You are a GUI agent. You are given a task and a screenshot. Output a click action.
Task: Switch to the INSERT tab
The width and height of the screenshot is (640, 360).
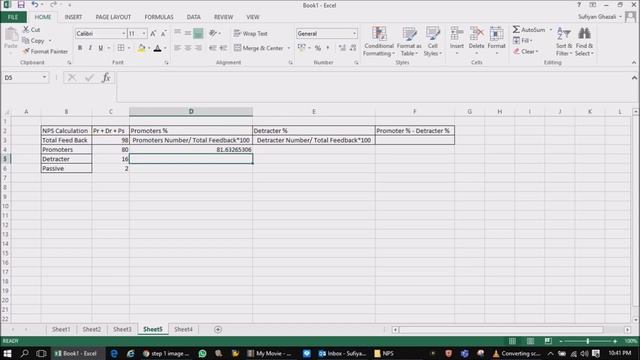click(x=73, y=17)
